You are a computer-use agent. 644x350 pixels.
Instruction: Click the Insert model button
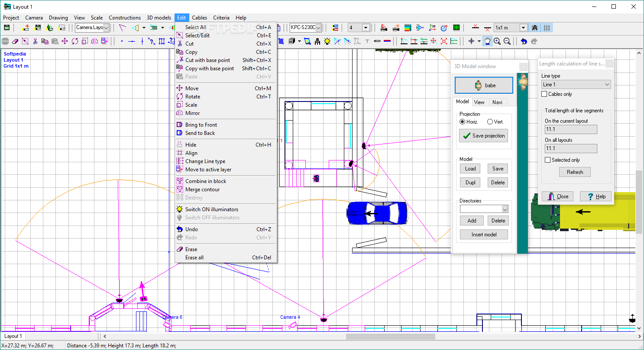484,235
